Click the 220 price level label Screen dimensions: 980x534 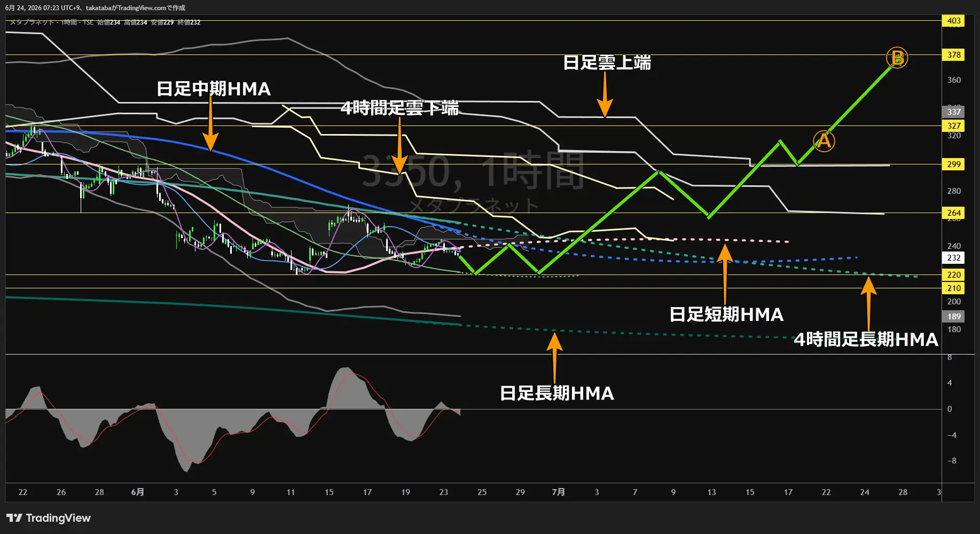[x=954, y=274]
